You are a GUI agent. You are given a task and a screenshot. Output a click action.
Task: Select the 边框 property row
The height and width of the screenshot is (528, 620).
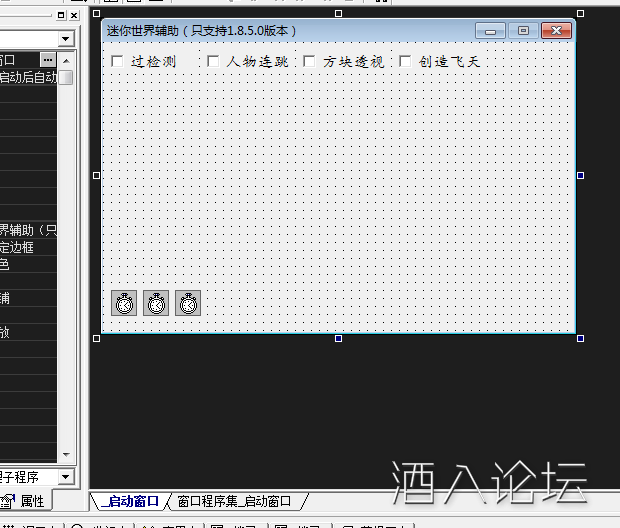coord(25,247)
